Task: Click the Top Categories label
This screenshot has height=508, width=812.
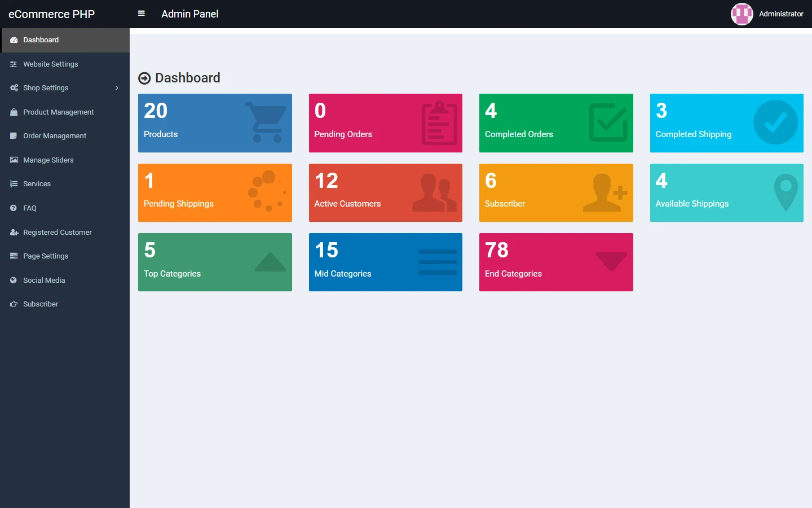Action: click(173, 274)
